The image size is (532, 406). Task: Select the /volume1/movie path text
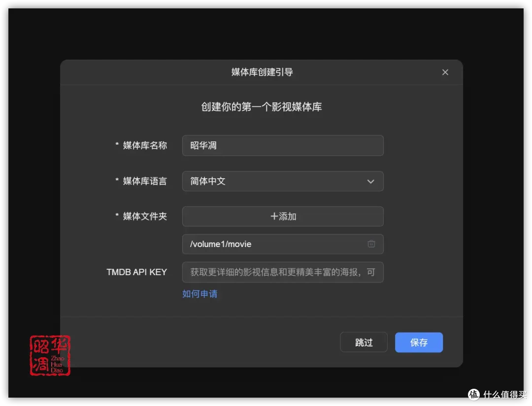pyautogui.click(x=221, y=244)
